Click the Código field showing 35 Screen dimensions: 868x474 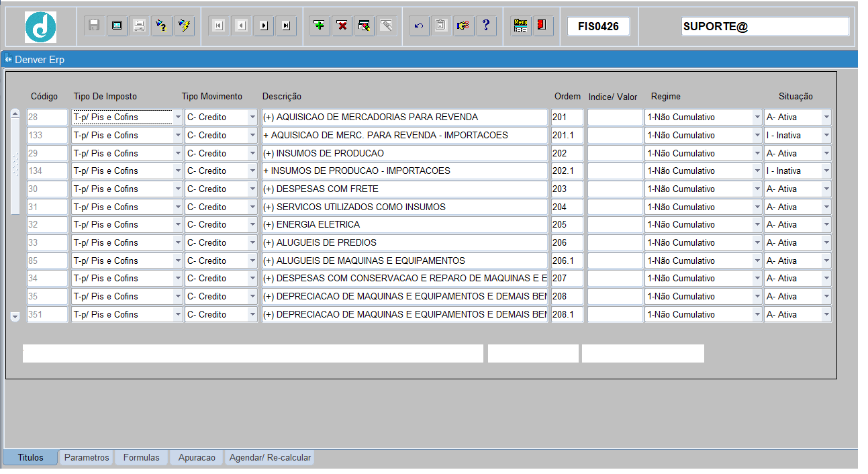48,296
